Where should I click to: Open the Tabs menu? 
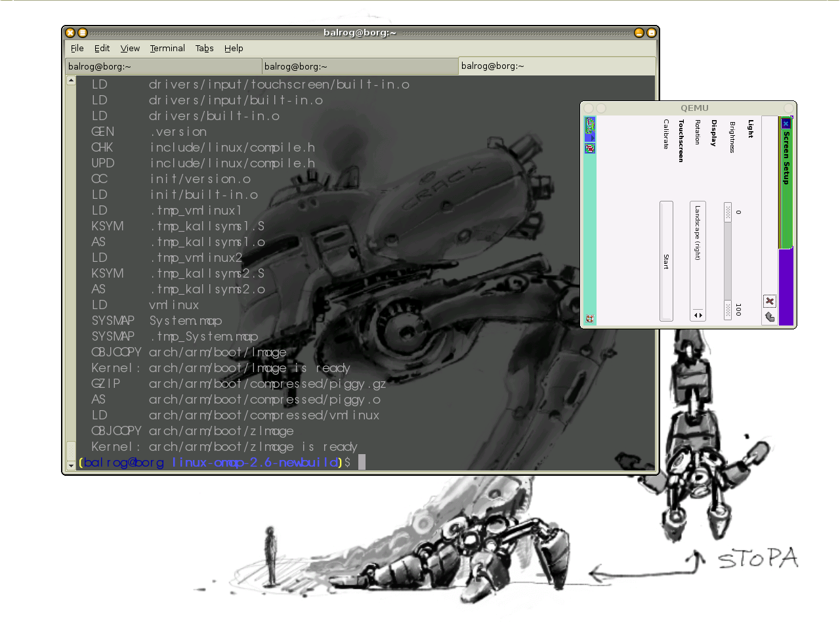tap(204, 49)
